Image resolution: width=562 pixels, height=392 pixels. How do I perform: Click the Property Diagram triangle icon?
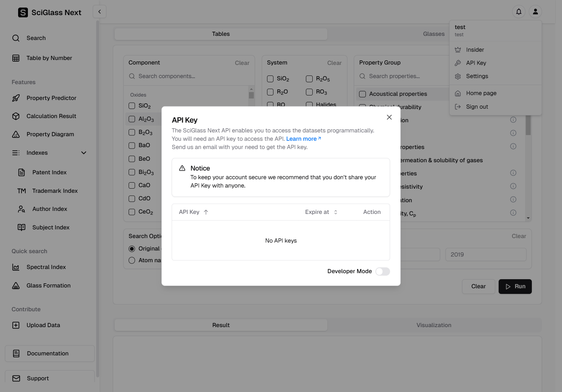click(16, 134)
